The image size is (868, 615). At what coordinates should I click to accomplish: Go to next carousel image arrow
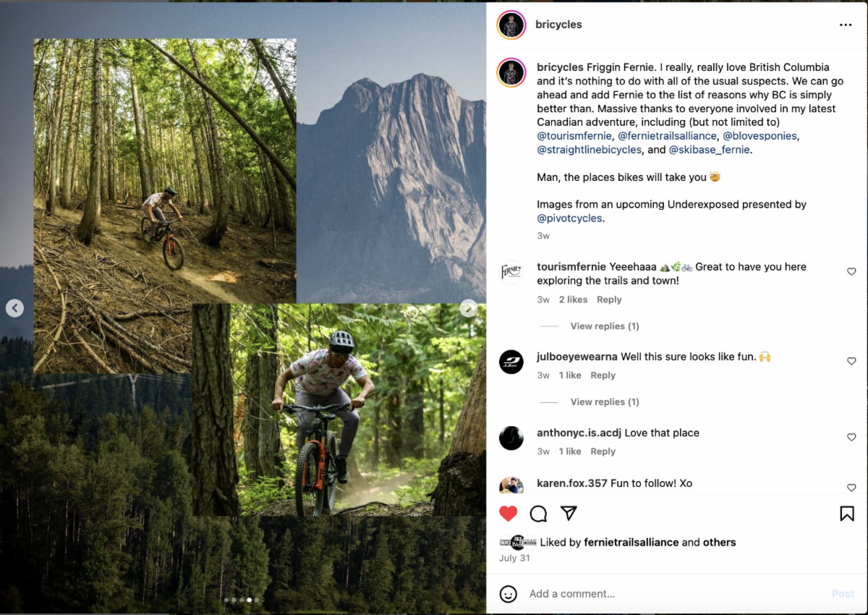pyautogui.click(x=469, y=308)
